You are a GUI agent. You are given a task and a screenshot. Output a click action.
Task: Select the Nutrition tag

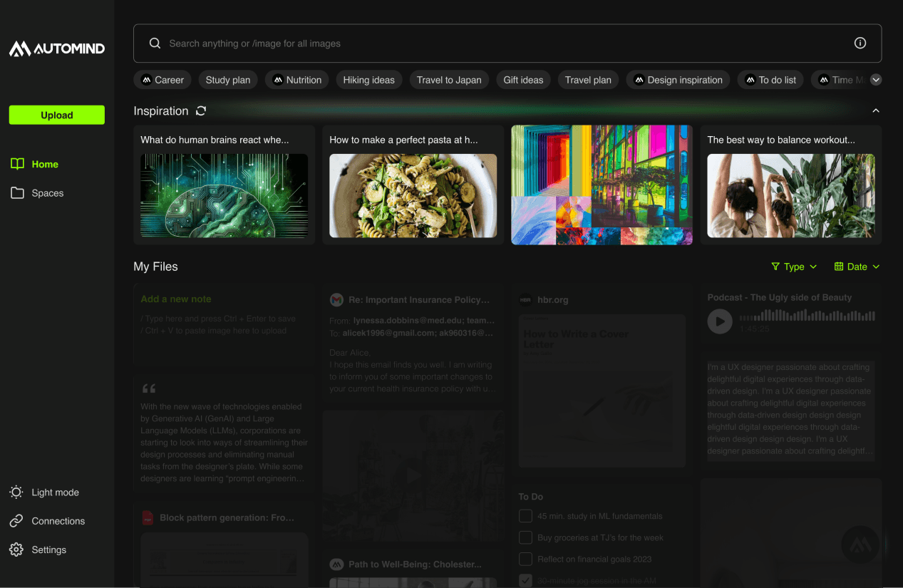(297, 80)
